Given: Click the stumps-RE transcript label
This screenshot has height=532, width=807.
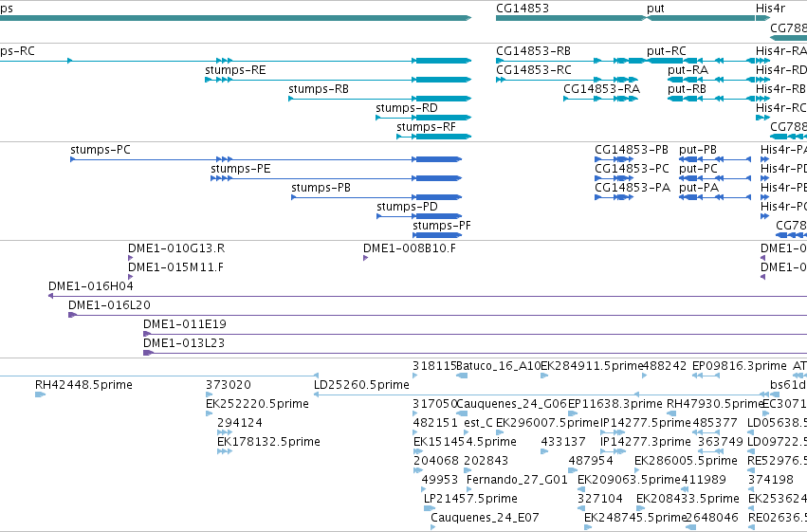Looking at the screenshot, I should click(235, 70).
